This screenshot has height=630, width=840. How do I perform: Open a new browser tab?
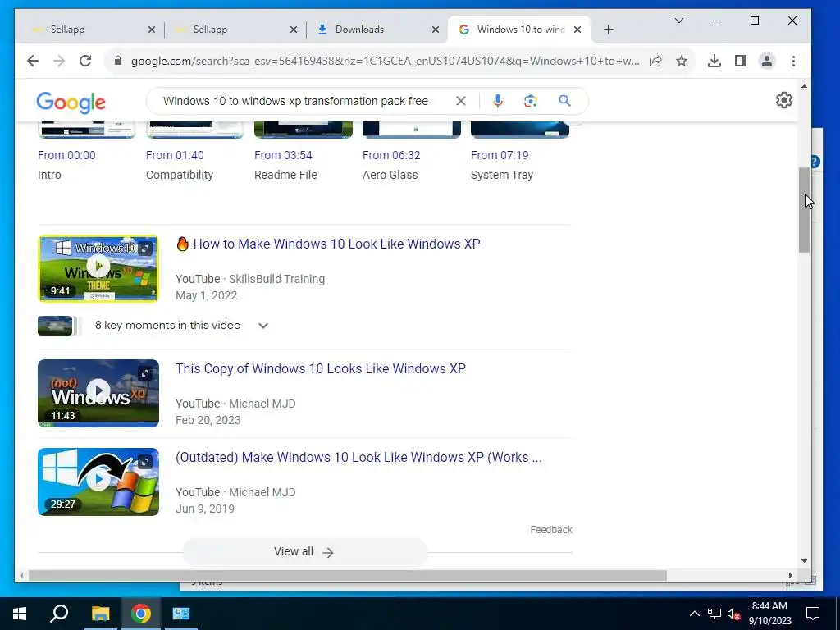coord(608,30)
